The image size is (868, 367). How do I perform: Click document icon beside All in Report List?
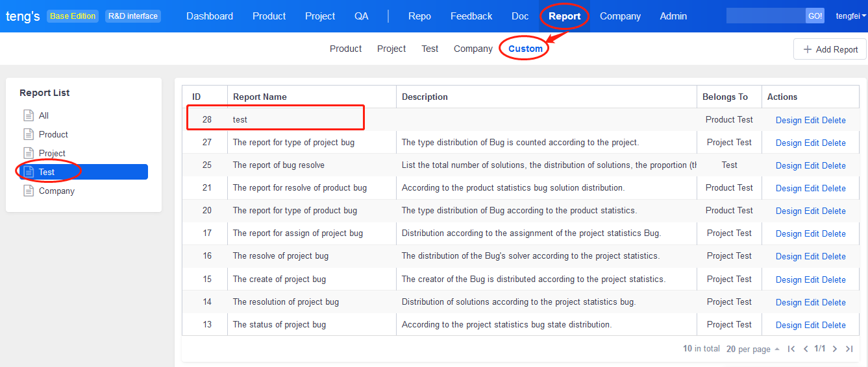pyautogui.click(x=28, y=115)
